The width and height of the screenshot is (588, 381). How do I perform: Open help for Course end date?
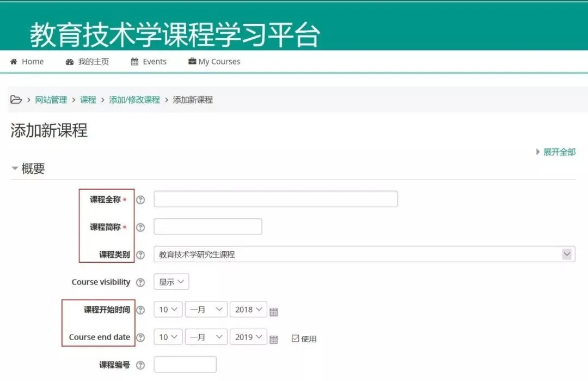(x=140, y=337)
